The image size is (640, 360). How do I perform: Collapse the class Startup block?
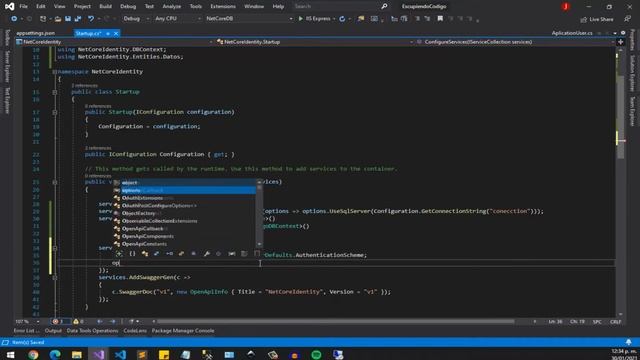(x=55, y=92)
